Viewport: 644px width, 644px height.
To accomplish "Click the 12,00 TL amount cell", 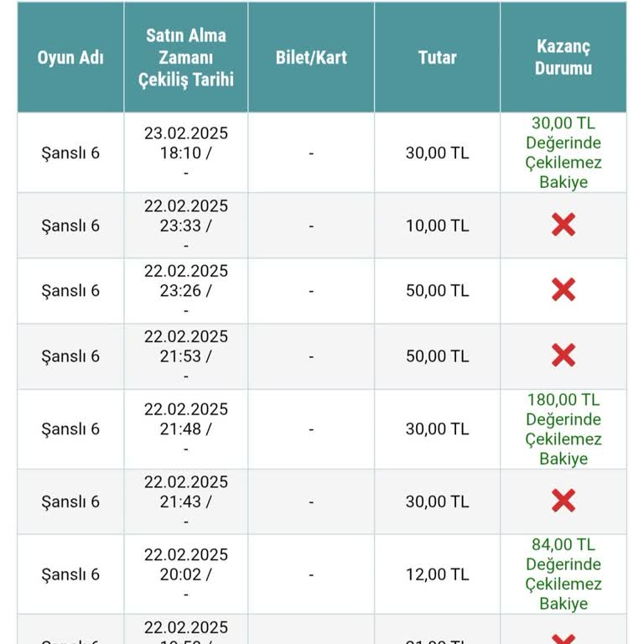I will pyautogui.click(x=437, y=574).
